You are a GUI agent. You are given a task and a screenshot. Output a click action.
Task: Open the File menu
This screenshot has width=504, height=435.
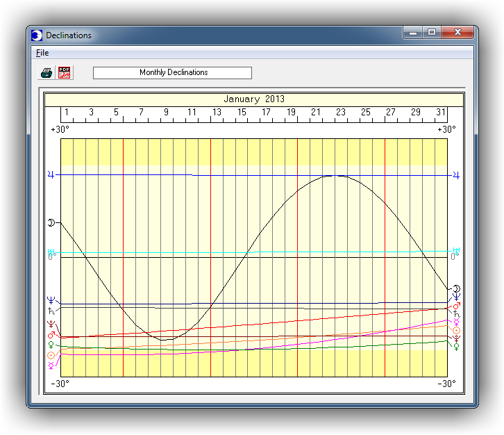click(42, 53)
